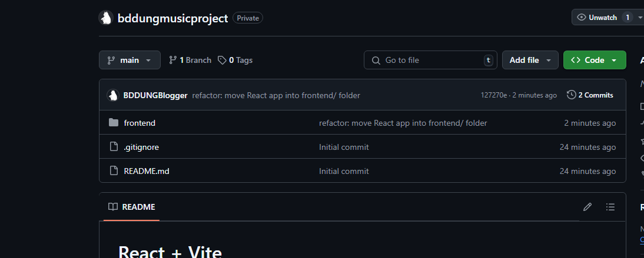The width and height of the screenshot is (644, 258).
Task: Open the BDDUNGBlogger author link
Action: coord(155,96)
